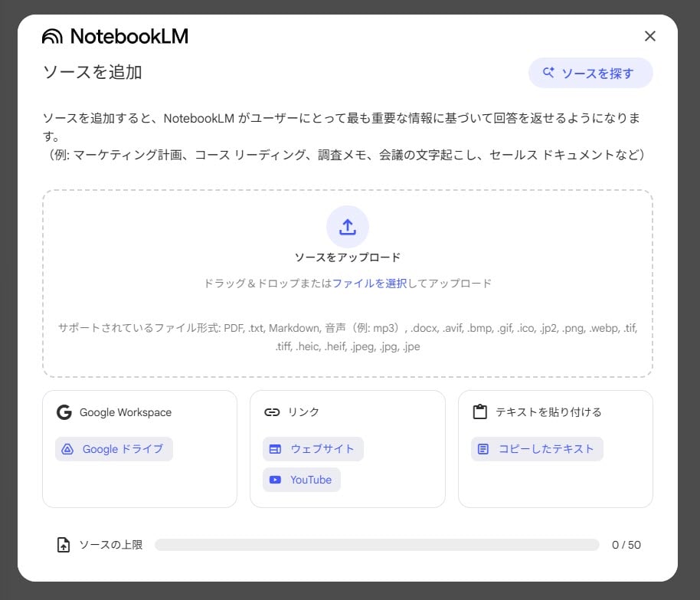Click the Google Workspace card heading
This screenshot has width=700, height=600.
click(126, 412)
